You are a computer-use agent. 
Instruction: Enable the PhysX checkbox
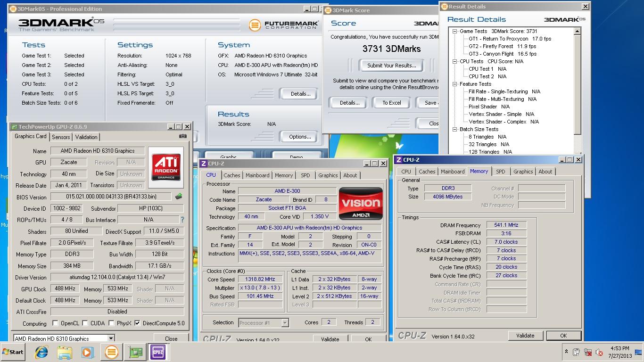111,323
